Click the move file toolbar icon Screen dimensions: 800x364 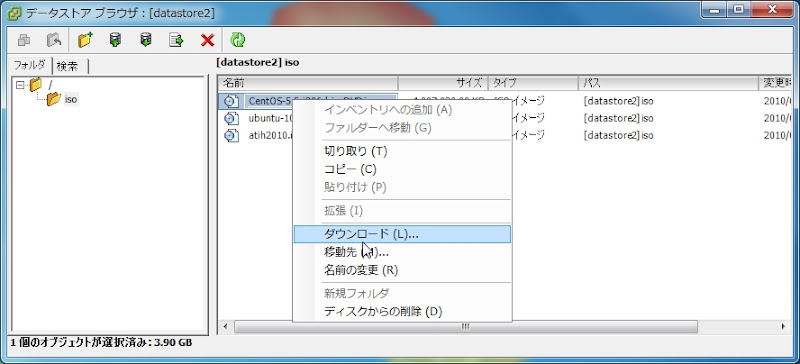tap(177, 39)
